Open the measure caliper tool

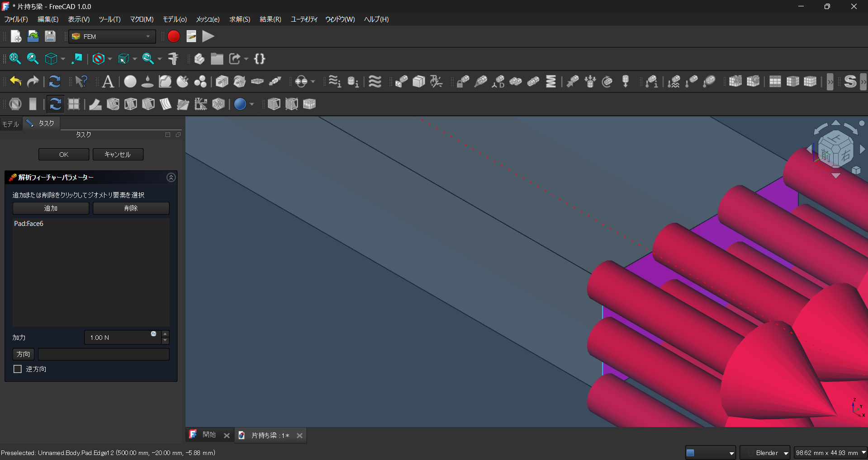pyautogui.click(x=173, y=59)
